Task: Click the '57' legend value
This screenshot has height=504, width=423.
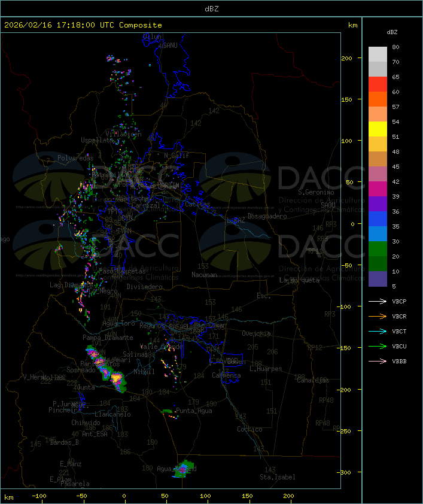Action: point(395,107)
